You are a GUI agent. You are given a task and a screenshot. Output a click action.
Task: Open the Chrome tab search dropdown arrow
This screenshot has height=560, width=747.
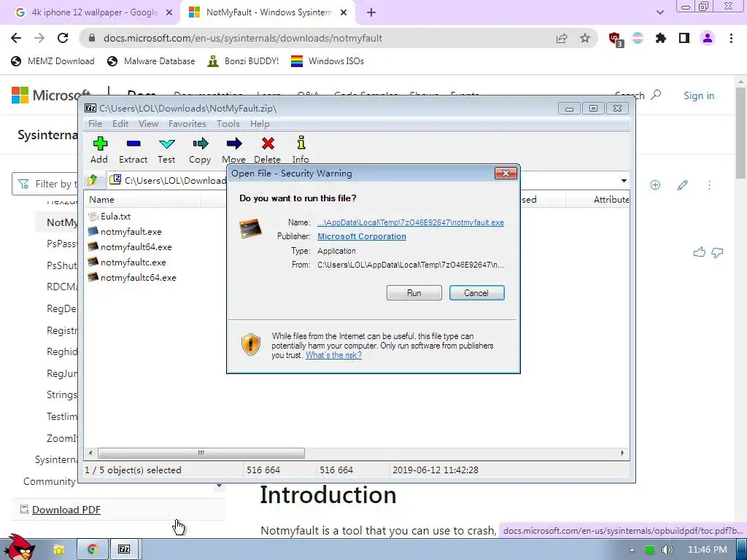pos(659,12)
